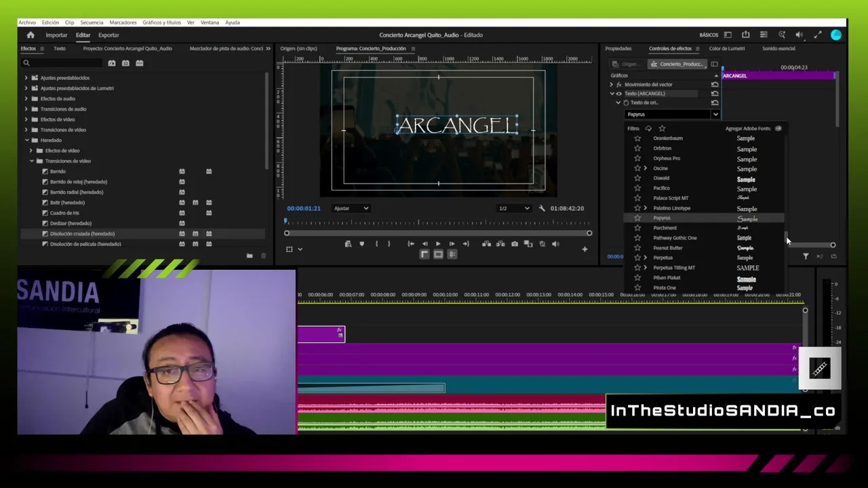Step forward one frame in Program monitor
This screenshot has height=488, width=868.
(x=452, y=244)
